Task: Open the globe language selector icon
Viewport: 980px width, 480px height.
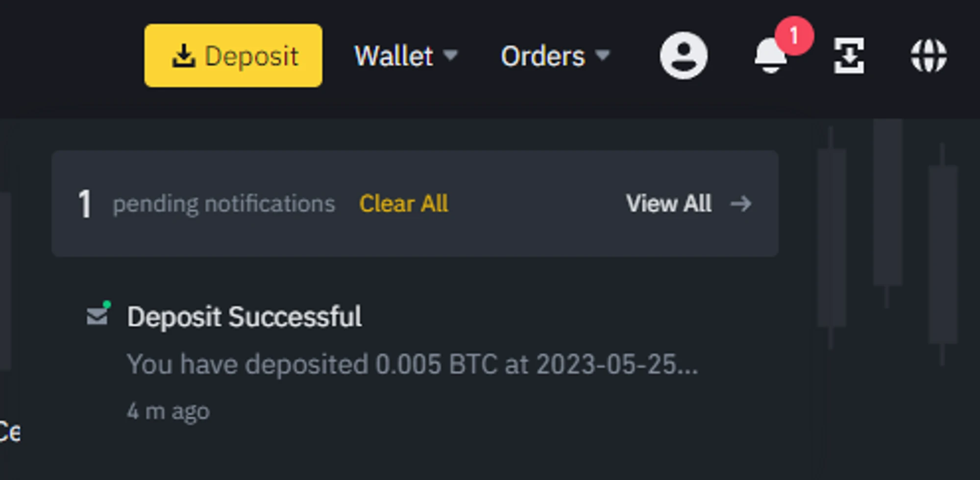Action: [x=928, y=56]
